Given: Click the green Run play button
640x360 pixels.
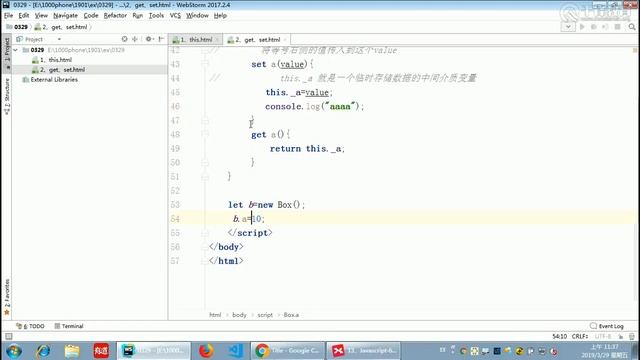Looking at the screenshot, I should pyautogui.click(x=582, y=27).
